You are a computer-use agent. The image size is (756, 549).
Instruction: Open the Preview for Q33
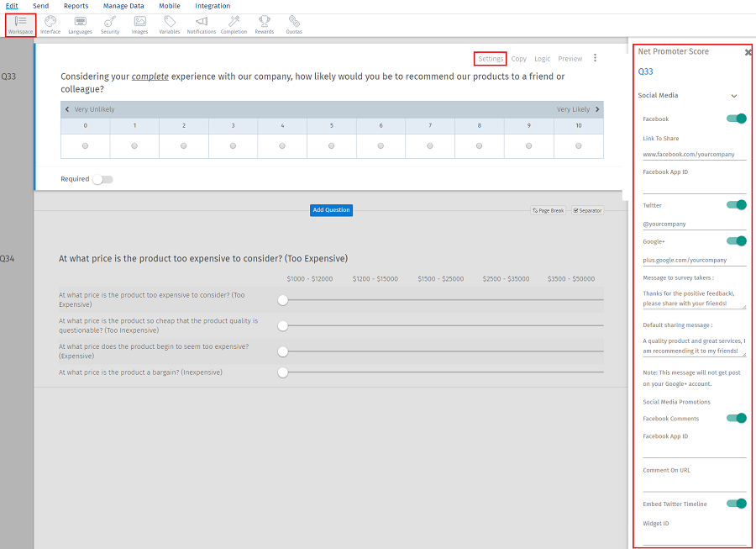tap(570, 59)
